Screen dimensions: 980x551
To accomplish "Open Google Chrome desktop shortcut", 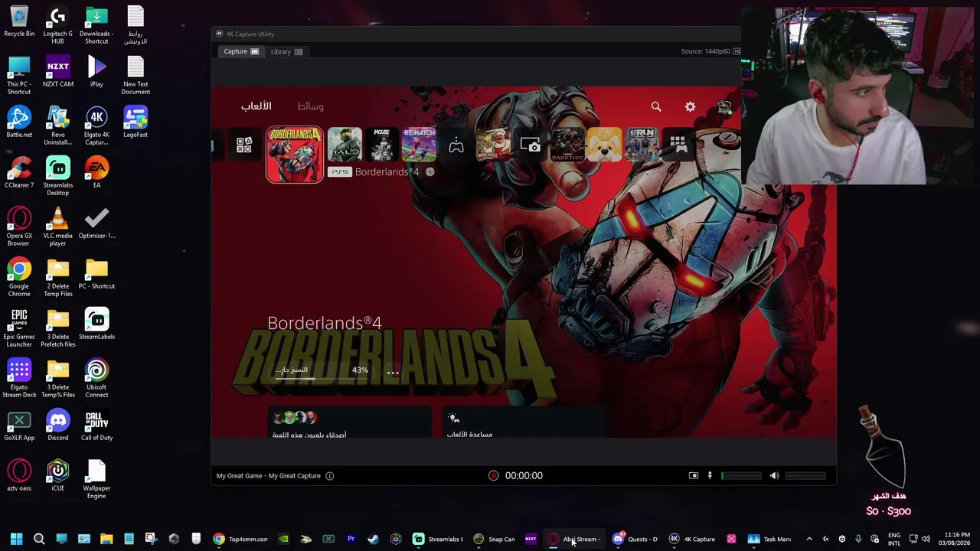I will tap(19, 278).
